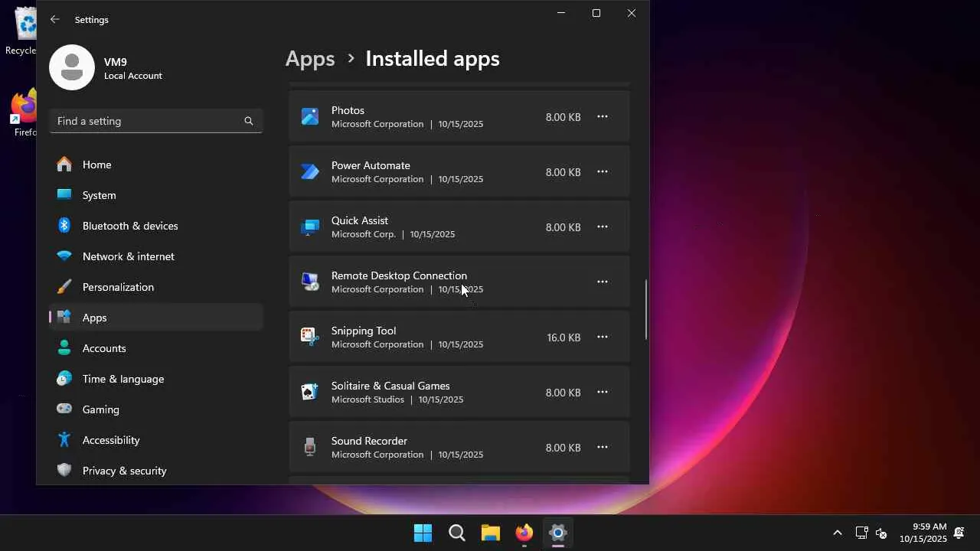Open Accounts settings
Viewport: 980px width, 551px height.
click(156, 348)
